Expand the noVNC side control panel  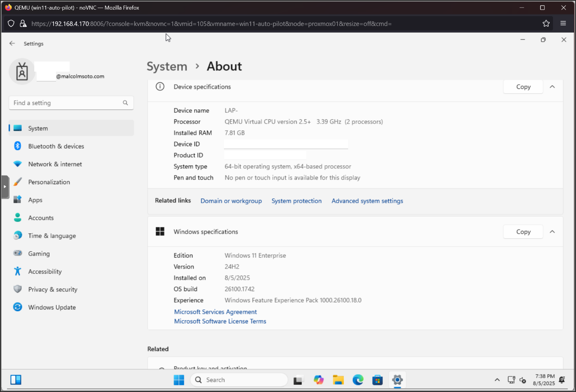pyautogui.click(x=5, y=187)
